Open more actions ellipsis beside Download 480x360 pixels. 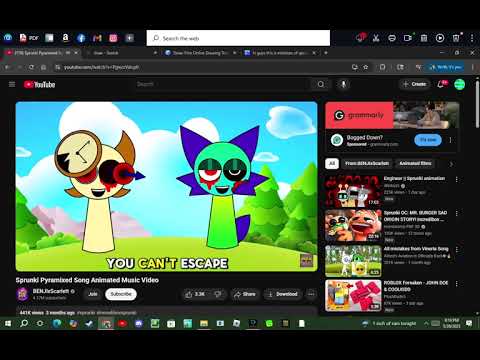[311, 294]
